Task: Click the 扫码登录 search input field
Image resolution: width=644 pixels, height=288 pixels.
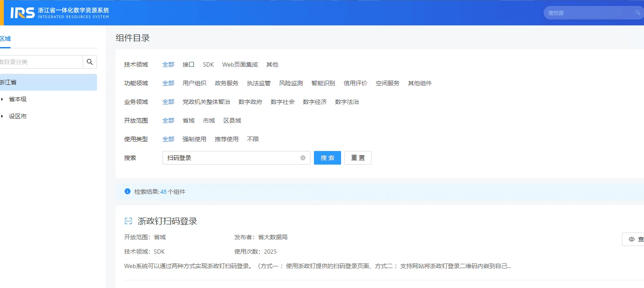Action: (x=231, y=158)
